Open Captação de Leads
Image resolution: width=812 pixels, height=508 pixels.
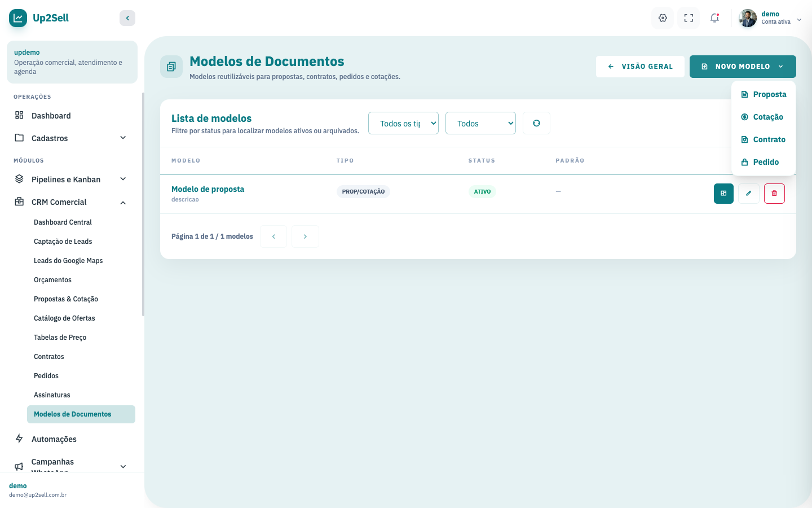point(81,242)
